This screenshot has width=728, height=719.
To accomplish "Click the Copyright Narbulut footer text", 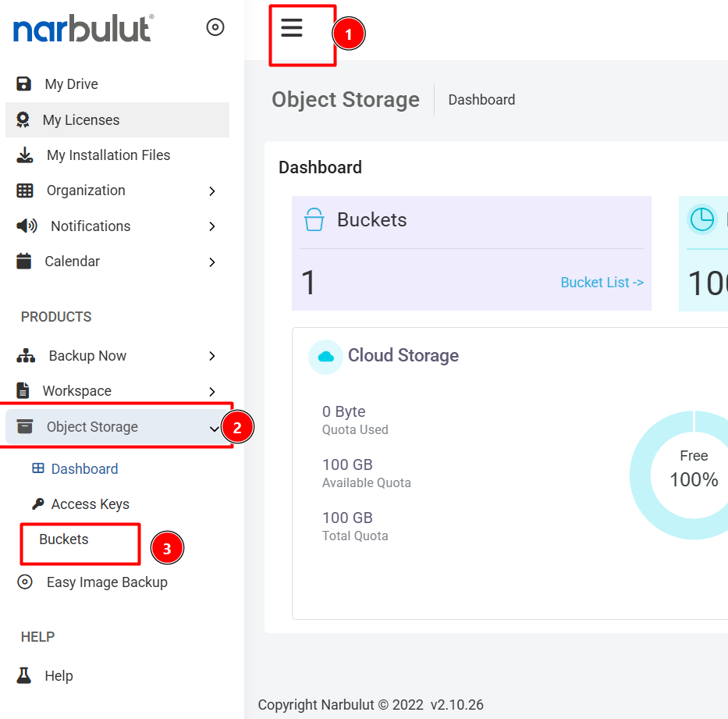I will [x=371, y=705].
